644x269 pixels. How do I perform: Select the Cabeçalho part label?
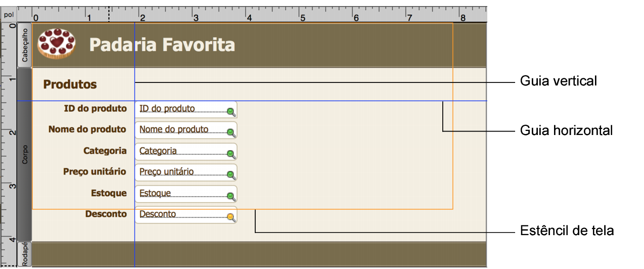point(24,45)
